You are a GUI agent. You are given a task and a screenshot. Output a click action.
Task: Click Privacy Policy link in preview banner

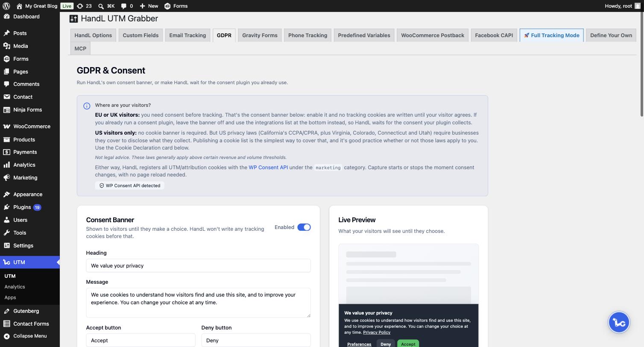377,332
